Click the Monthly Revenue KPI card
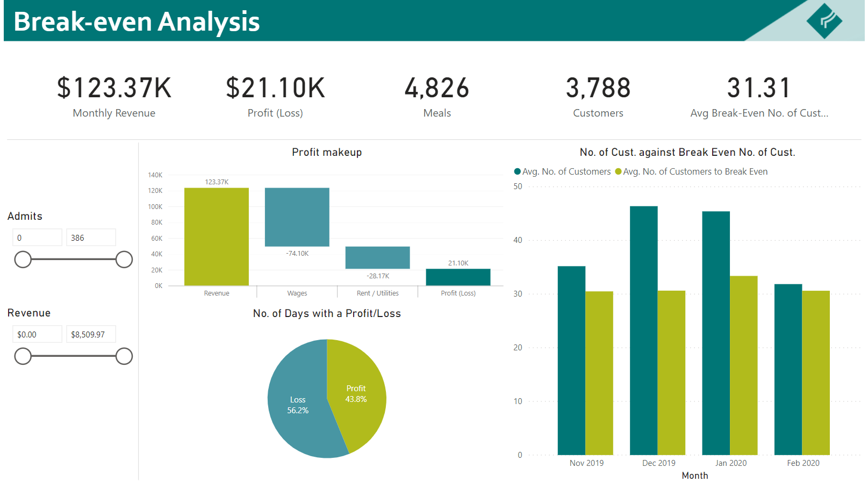868x482 pixels. point(114,97)
